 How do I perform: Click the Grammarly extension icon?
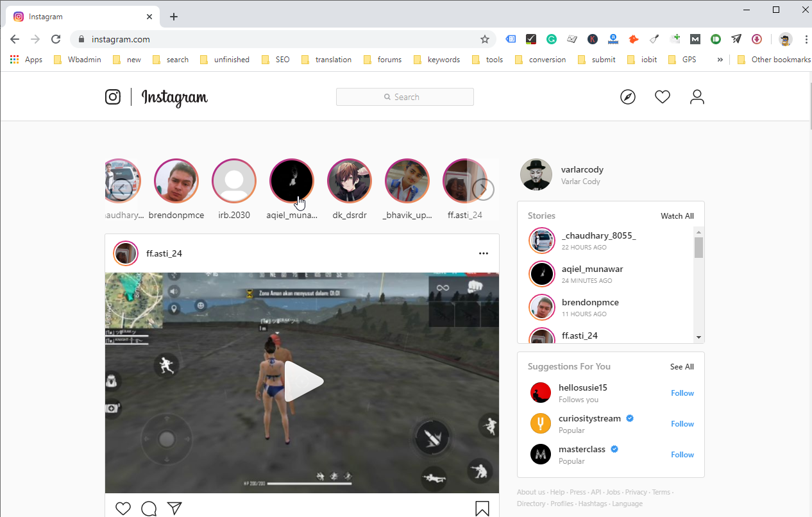551,39
